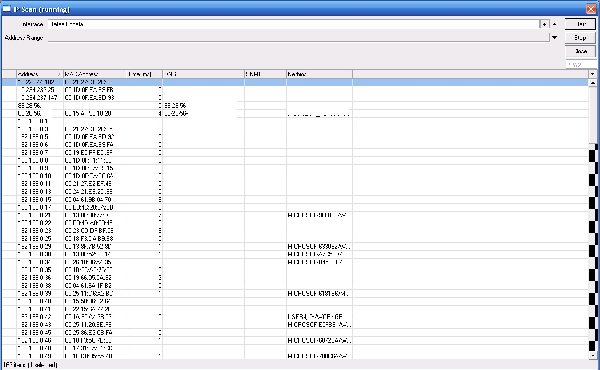
Task: Click the IP Scan window icon in title bar
Action: (x=7, y=8)
